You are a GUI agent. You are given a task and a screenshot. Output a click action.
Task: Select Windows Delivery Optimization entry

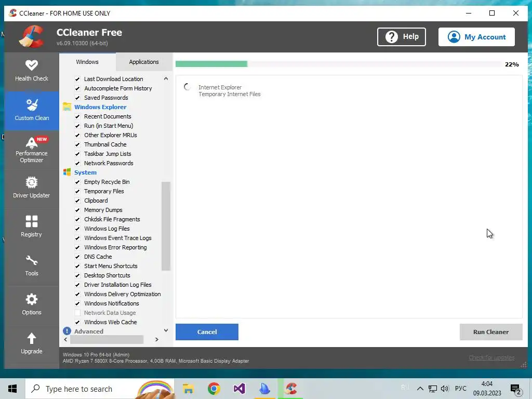[123, 294]
